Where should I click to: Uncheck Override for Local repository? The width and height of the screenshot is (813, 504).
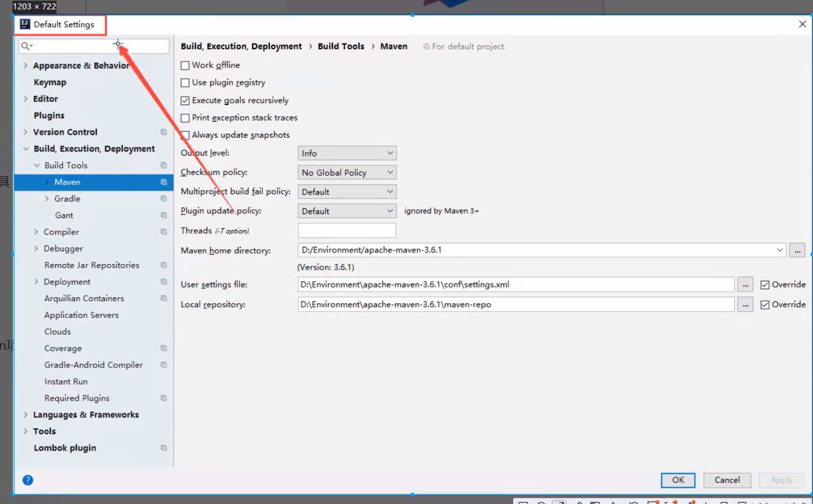click(765, 305)
